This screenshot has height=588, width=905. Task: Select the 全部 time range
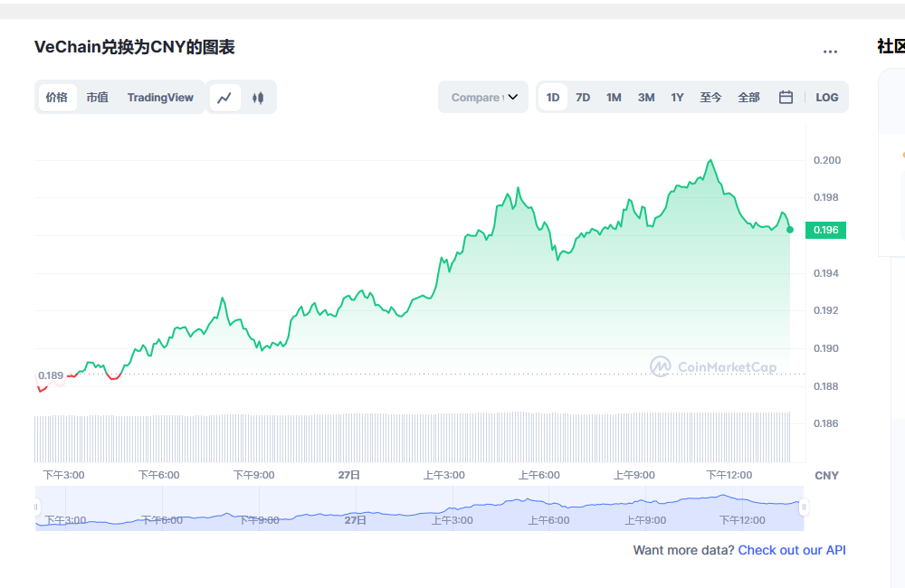pos(748,98)
